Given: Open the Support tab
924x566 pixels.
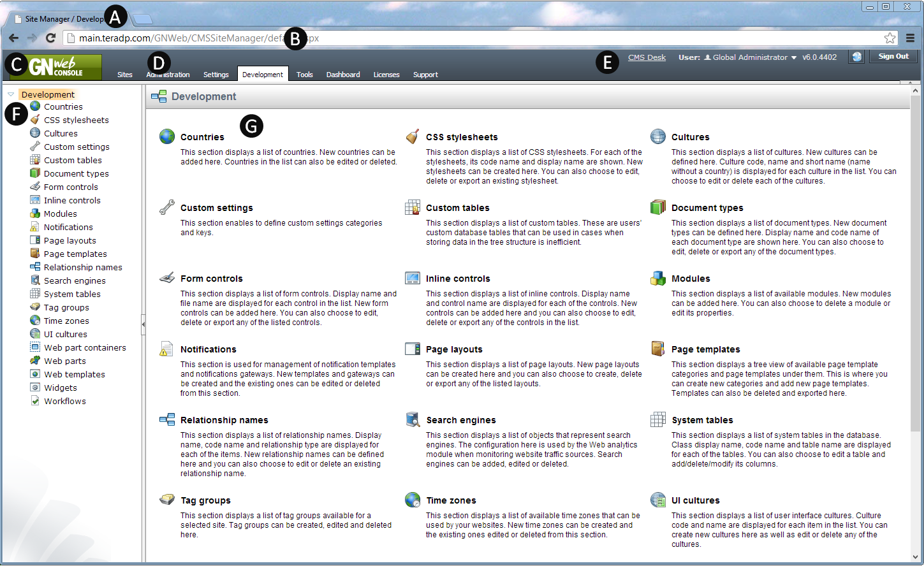Looking at the screenshot, I should (425, 75).
